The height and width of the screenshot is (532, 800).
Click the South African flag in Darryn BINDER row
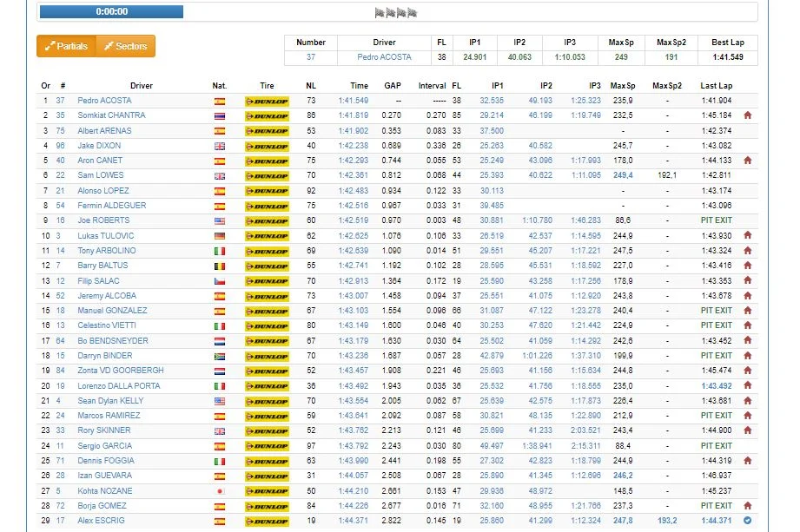coord(220,356)
